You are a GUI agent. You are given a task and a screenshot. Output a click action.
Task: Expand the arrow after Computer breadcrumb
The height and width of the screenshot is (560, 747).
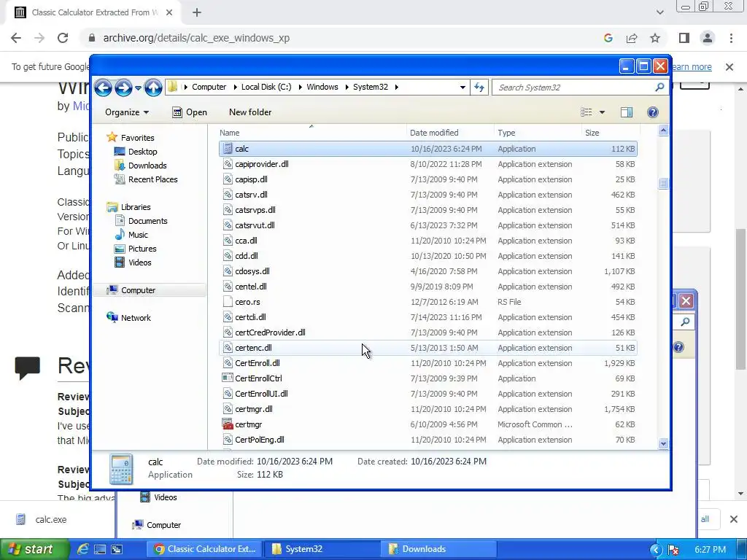coord(235,87)
